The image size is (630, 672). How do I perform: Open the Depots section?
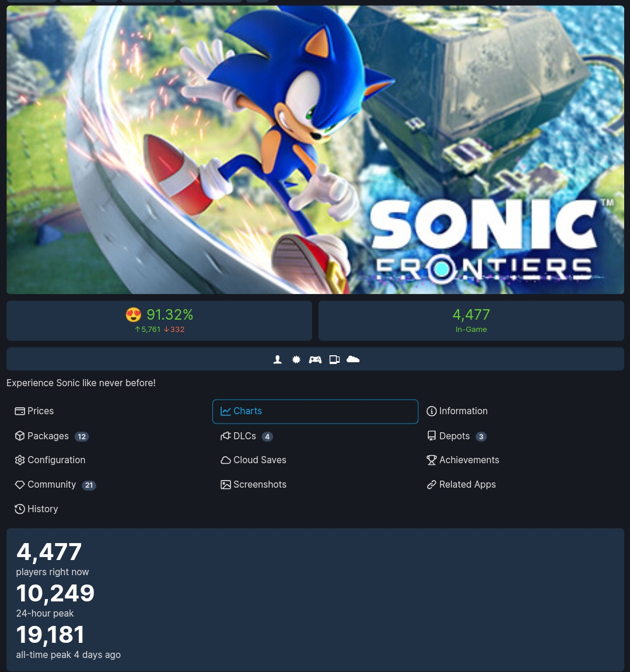456,436
